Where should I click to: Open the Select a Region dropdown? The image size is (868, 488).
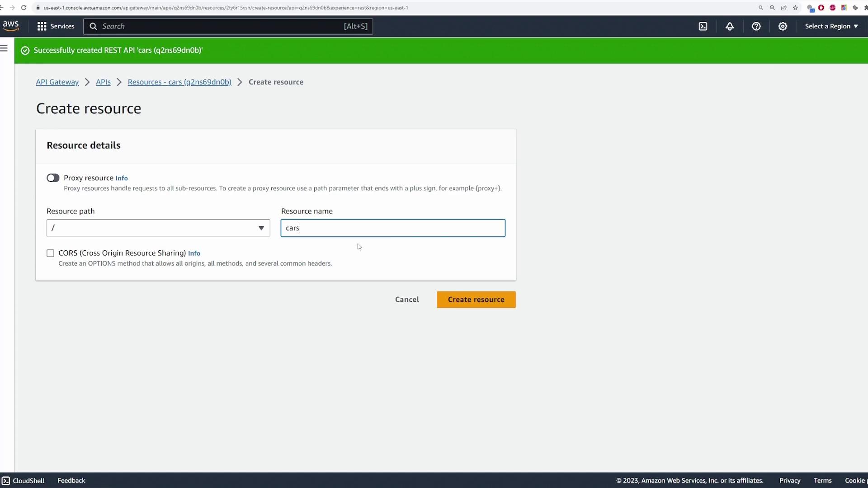point(831,26)
